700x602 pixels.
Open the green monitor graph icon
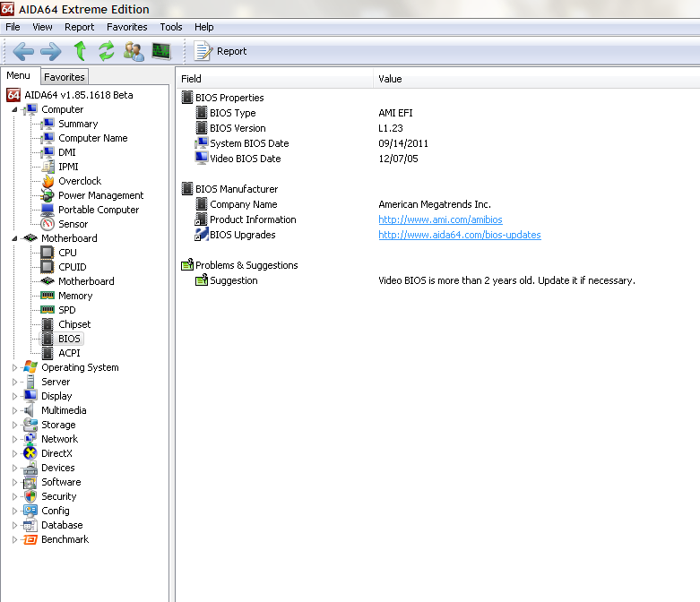[x=161, y=51]
